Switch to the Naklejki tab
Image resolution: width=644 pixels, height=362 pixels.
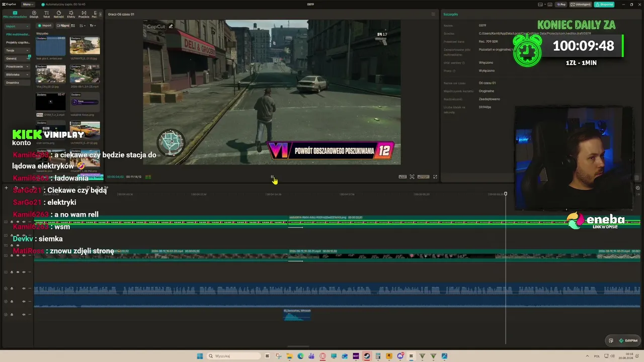point(58,15)
